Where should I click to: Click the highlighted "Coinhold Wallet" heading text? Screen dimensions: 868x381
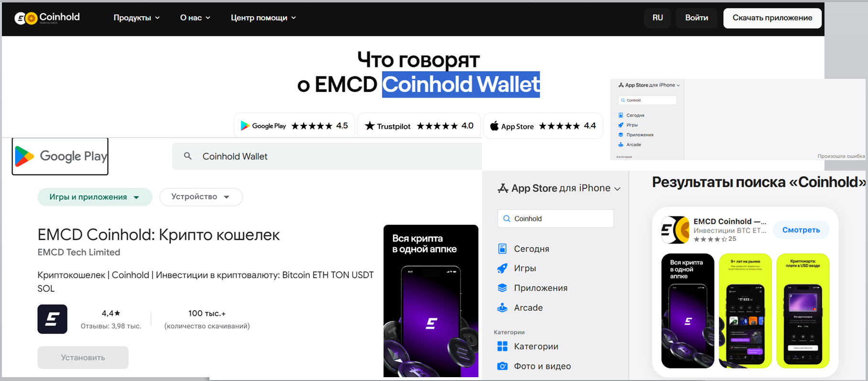(461, 85)
